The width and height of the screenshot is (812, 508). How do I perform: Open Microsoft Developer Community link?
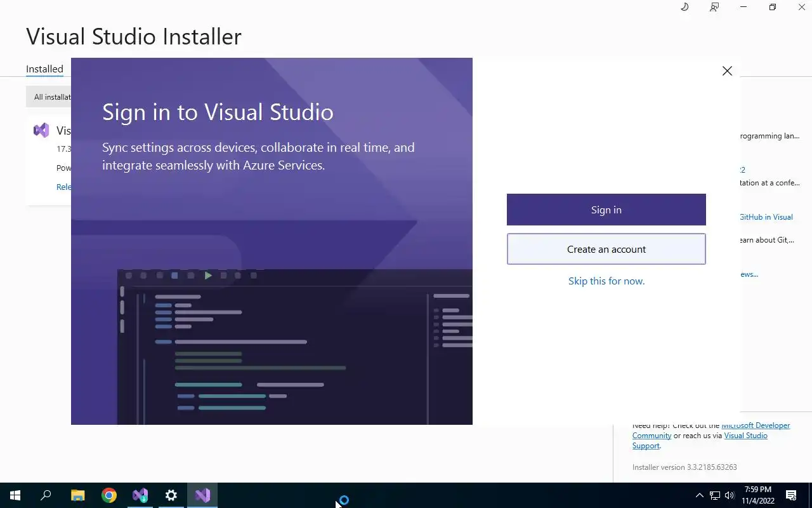coord(711,431)
